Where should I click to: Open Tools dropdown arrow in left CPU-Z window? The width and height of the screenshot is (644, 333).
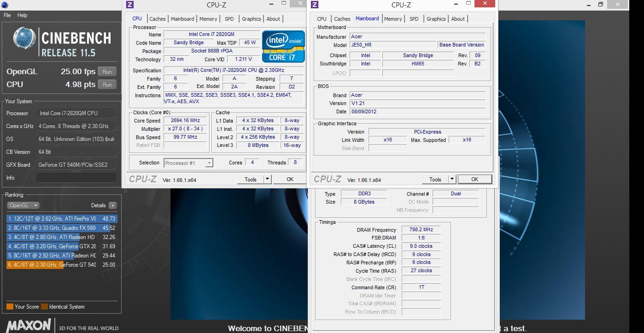pos(267,179)
